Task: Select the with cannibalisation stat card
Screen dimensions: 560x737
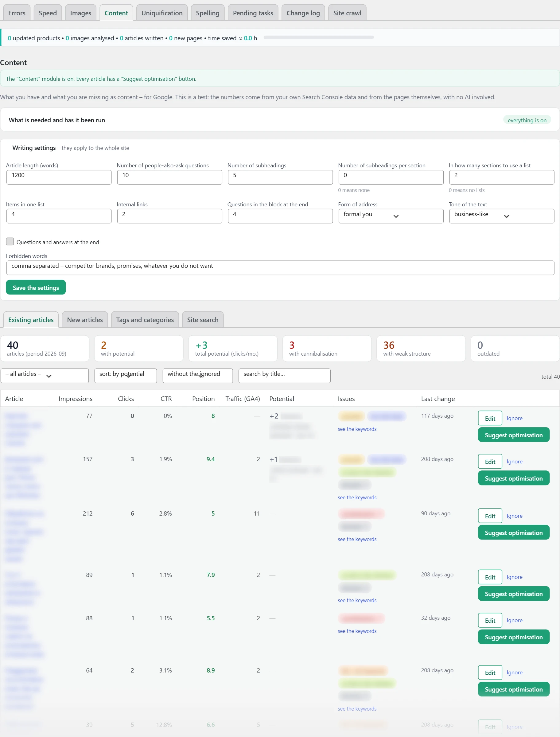Action: [x=327, y=348]
